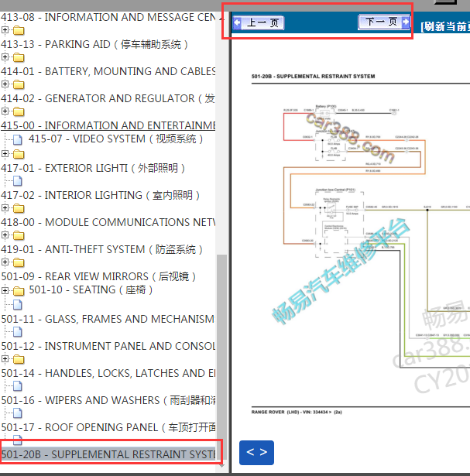Select 501-16 - WIPERS AND WASHERS entry

click(x=108, y=400)
